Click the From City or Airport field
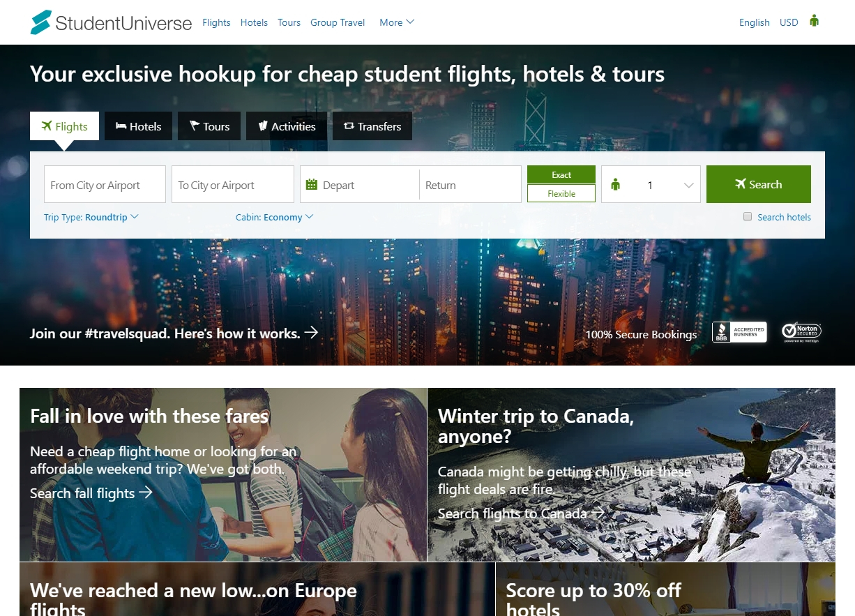This screenshot has height=616, width=855. (x=105, y=184)
